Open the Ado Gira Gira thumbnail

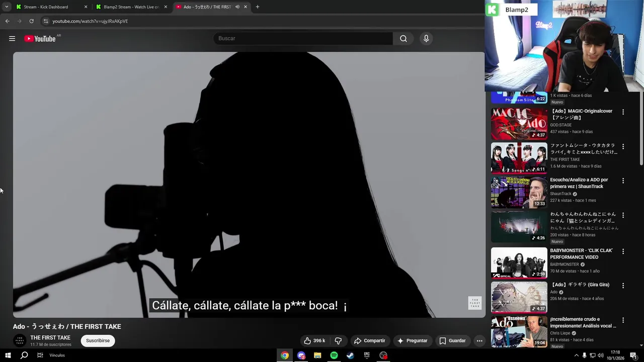click(x=519, y=297)
